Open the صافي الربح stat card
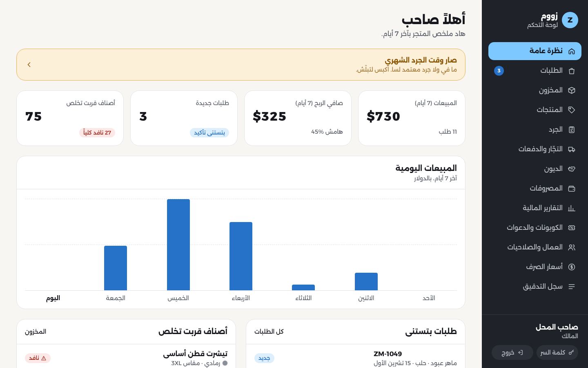 pos(298,118)
